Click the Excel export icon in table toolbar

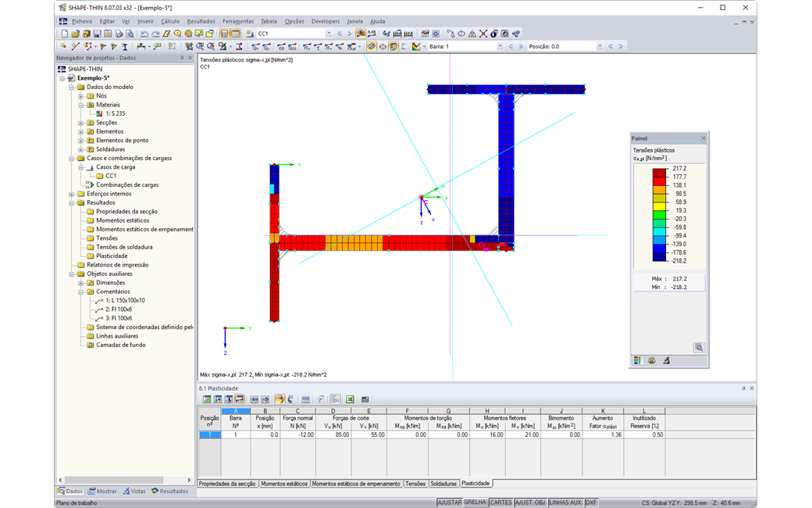click(x=350, y=399)
